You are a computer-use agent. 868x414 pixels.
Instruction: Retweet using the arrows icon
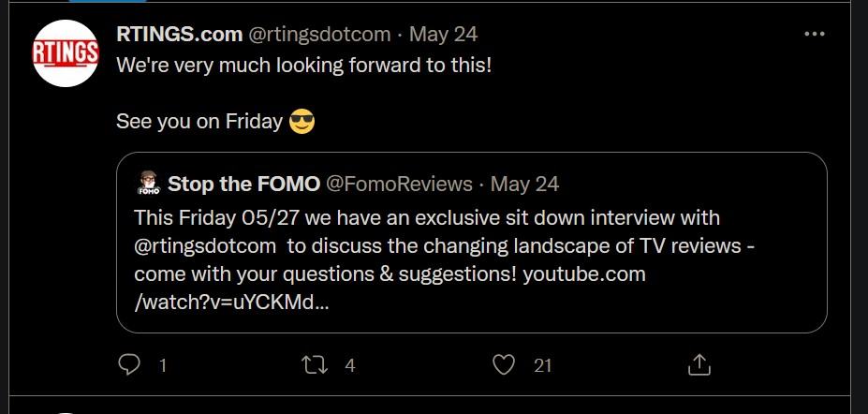click(x=315, y=364)
